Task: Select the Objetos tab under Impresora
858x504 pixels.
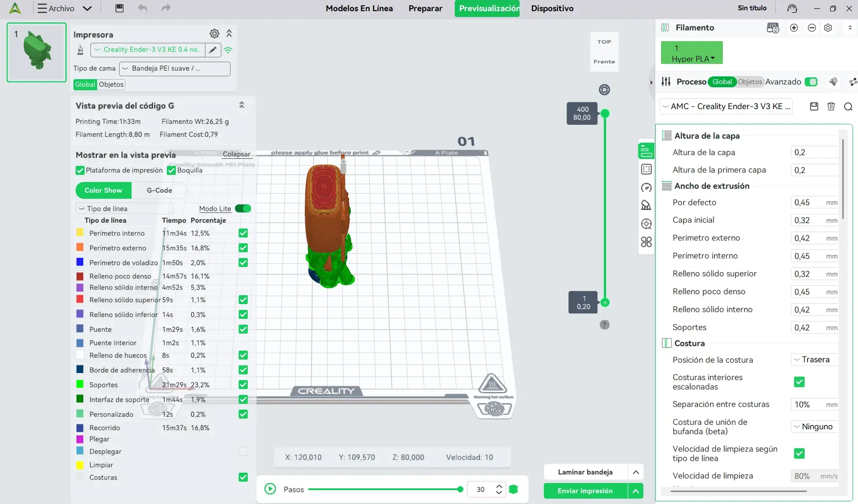Action: [x=111, y=85]
